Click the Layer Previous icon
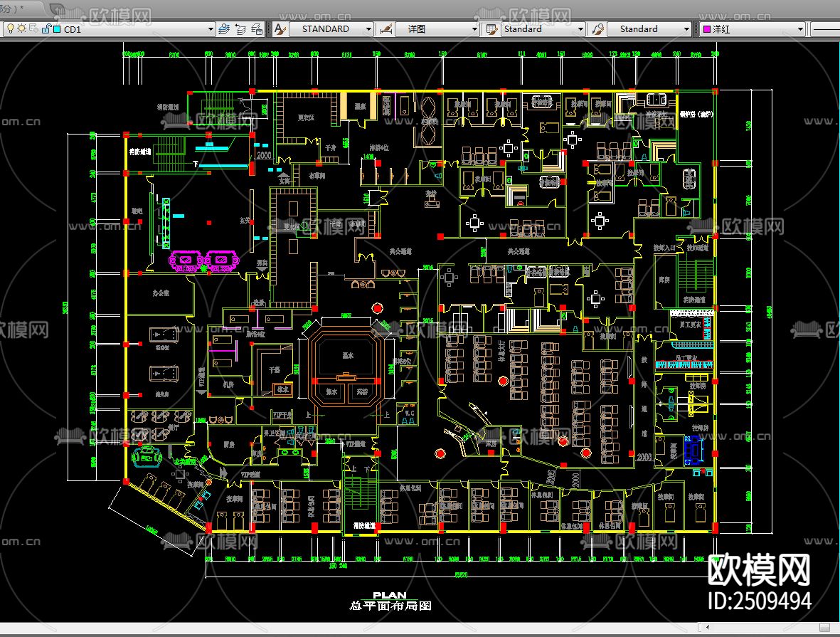 tap(240, 29)
